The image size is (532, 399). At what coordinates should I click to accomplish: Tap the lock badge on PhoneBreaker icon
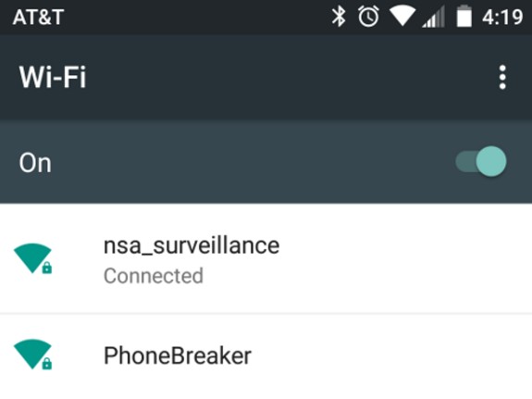click(x=47, y=364)
